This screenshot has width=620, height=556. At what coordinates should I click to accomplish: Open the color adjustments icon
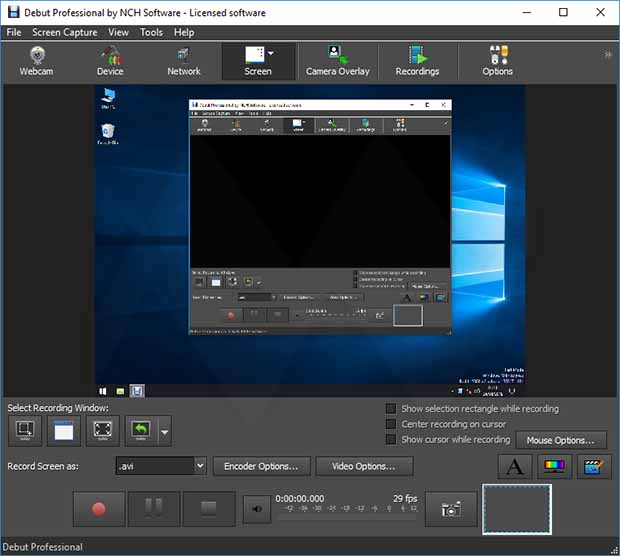pos(554,467)
